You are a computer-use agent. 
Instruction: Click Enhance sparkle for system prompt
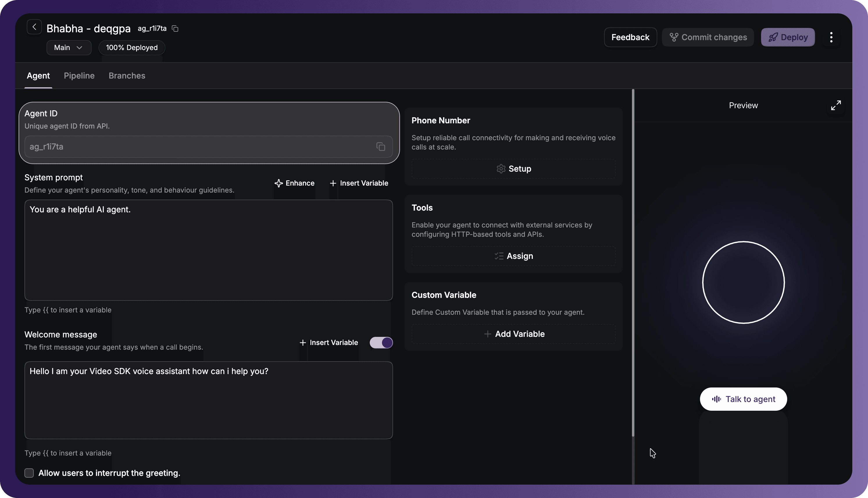[x=294, y=183]
